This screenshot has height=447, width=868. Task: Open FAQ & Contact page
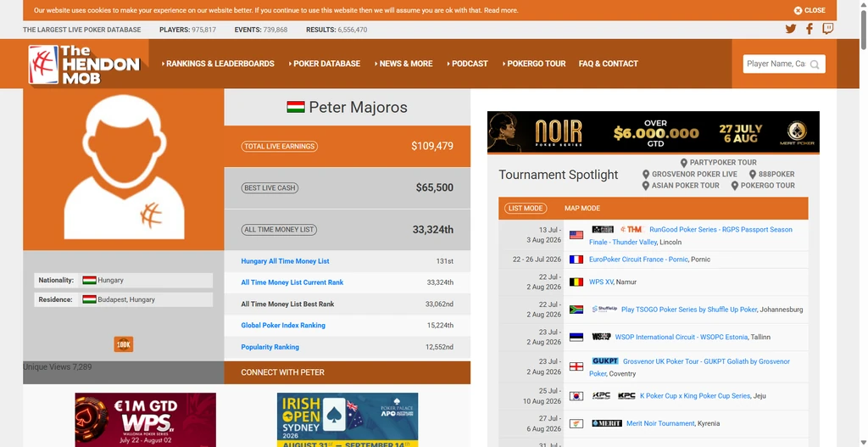tap(609, 64)
